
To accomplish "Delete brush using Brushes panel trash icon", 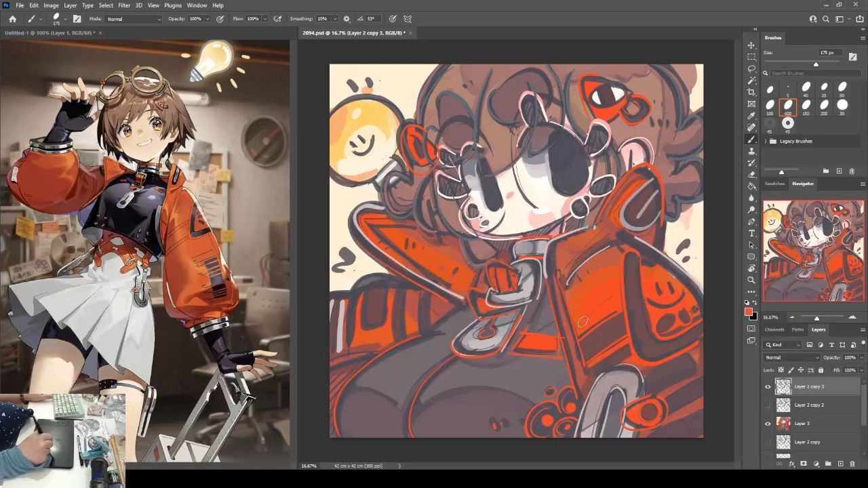I will click(852, 171).
